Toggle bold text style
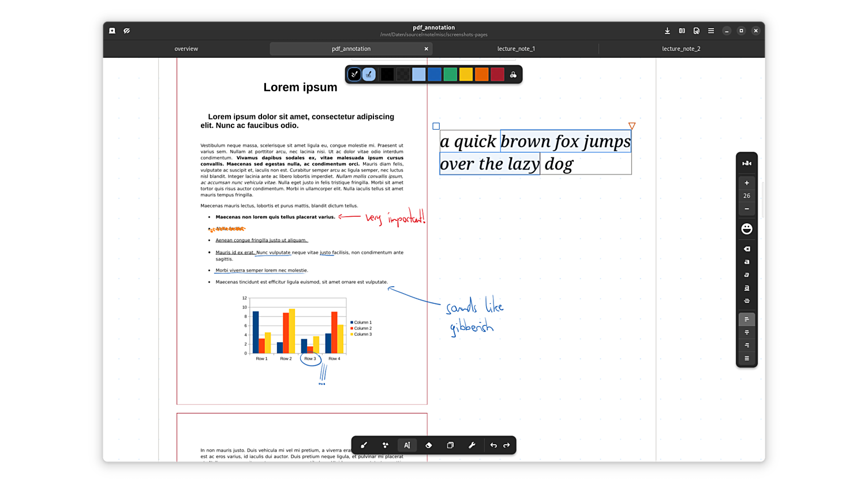 point(747,262)
